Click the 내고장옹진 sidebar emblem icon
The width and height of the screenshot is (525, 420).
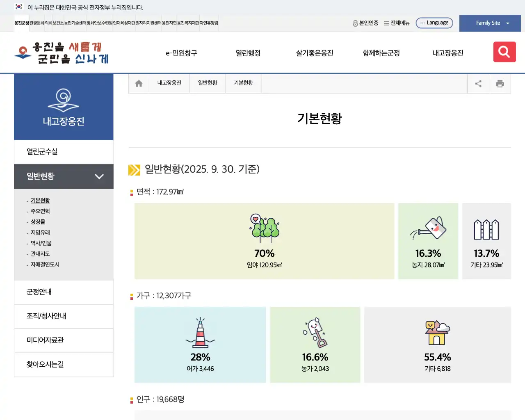[64, 100]
